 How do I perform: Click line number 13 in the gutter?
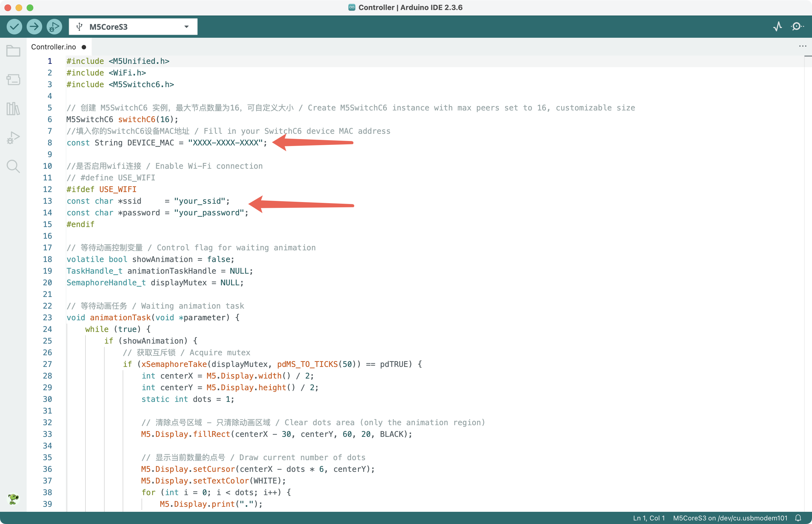pyautogui.click(x=47, y=201)
